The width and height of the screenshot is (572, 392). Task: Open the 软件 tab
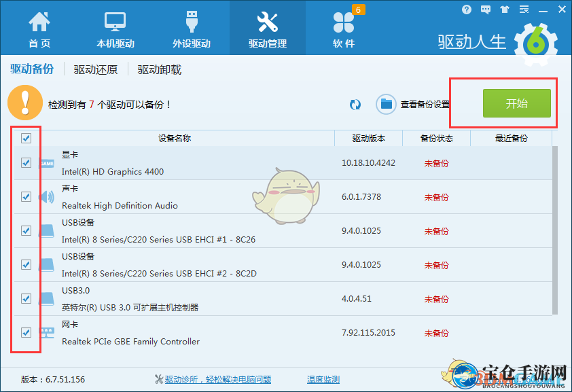tap(344, 29)
